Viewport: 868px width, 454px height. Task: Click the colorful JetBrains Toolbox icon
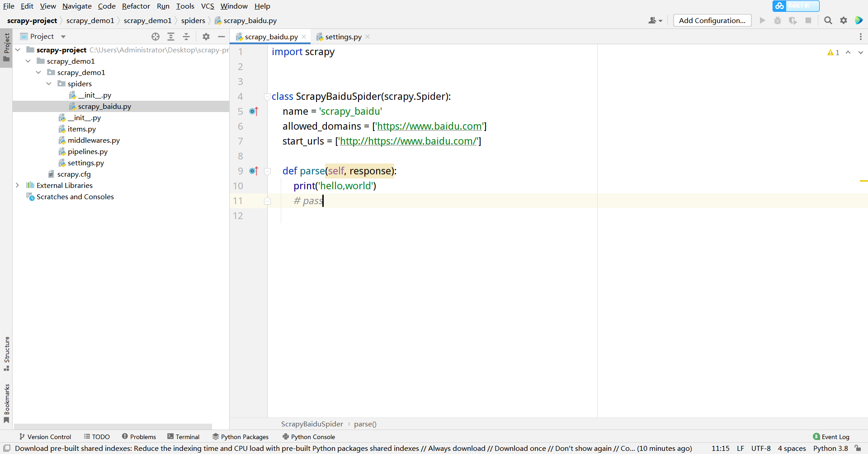[x=859, y=20]
